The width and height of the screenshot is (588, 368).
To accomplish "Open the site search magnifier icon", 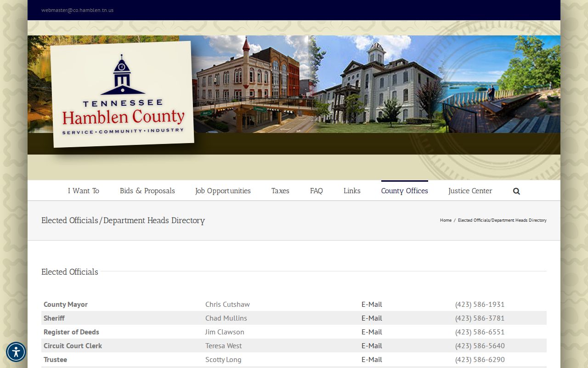I will [x=516, y=191].
